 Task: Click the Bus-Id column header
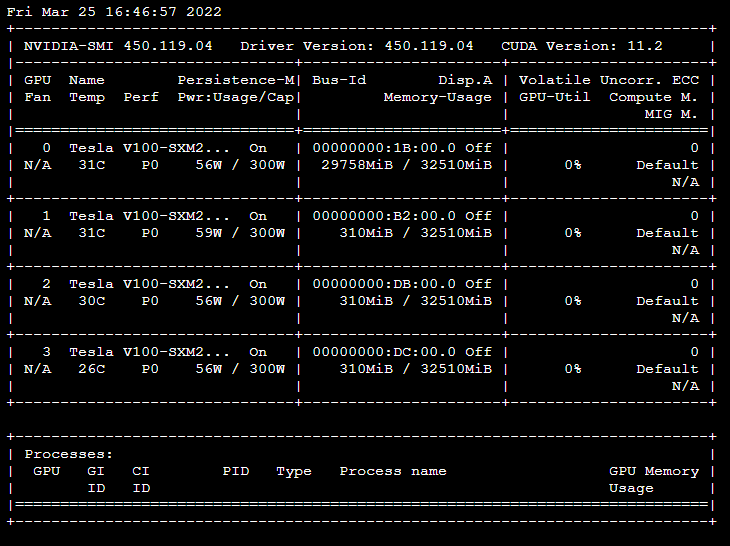[x=339, y=80]
